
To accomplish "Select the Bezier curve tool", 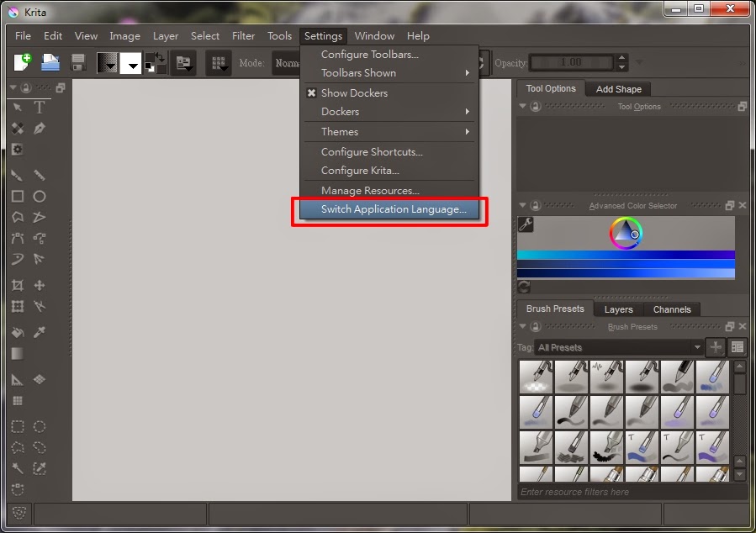I will [x=18, y=238].
